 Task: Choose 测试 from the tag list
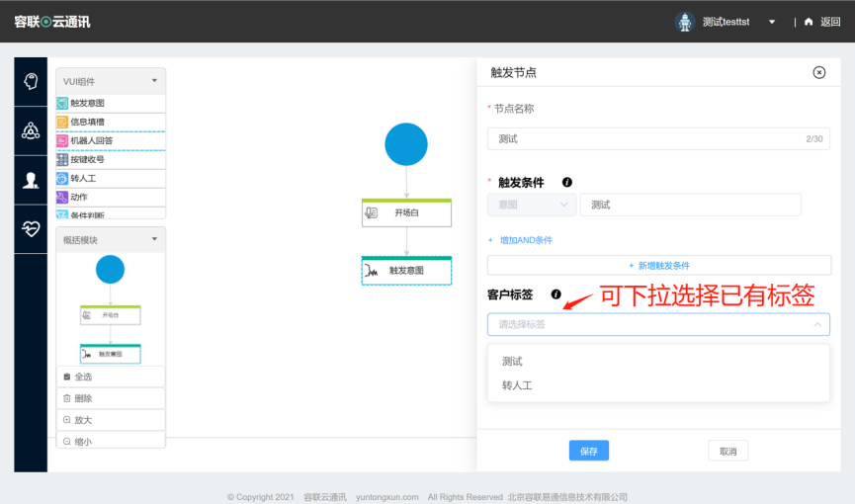tap(658, 361)
